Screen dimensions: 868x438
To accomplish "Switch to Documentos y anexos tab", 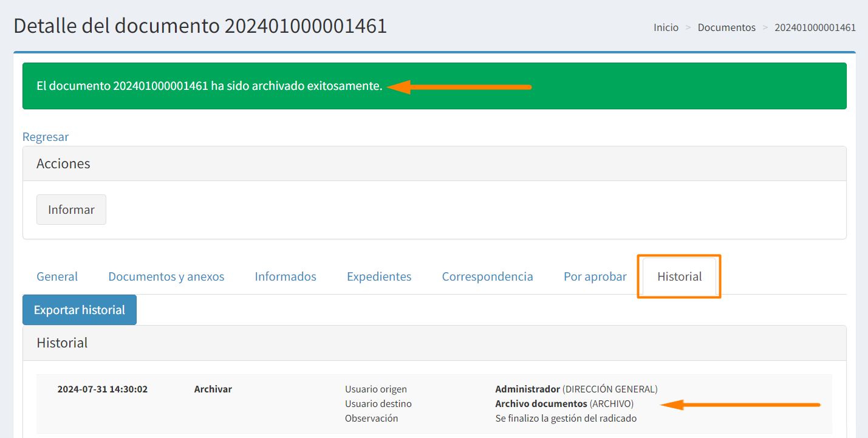I will [x=166, y=276].
